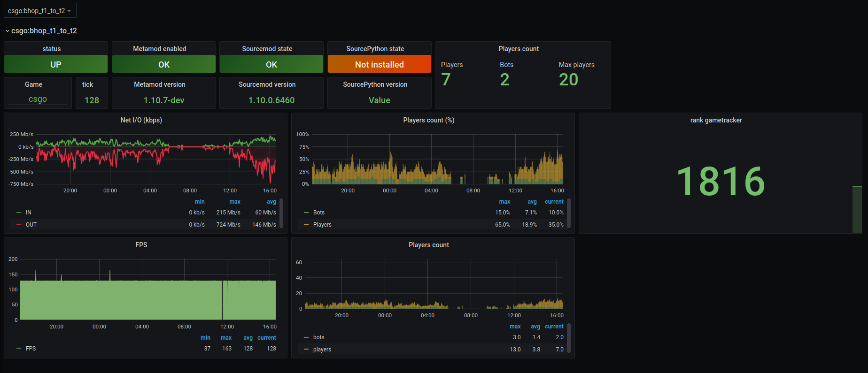Viewport: 868px width, 373px height.
Task: Click the Value text under SourcePython version
Action: click(x=380, y=100)
